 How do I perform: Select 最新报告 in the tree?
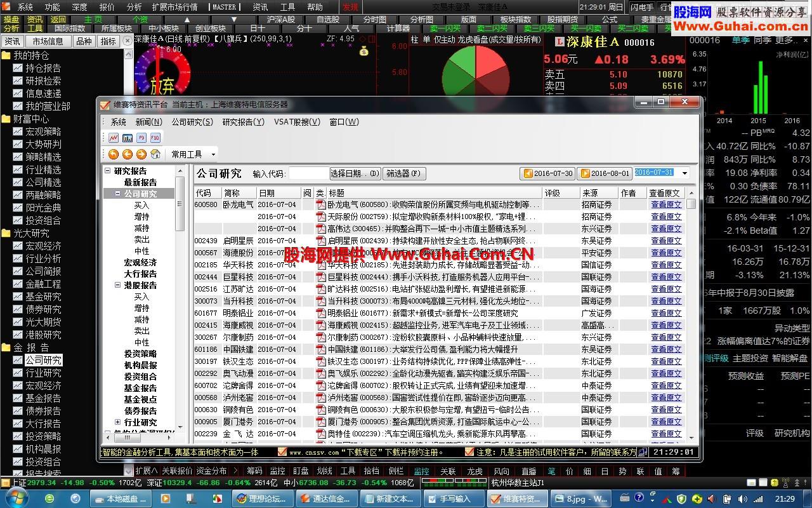140,182
